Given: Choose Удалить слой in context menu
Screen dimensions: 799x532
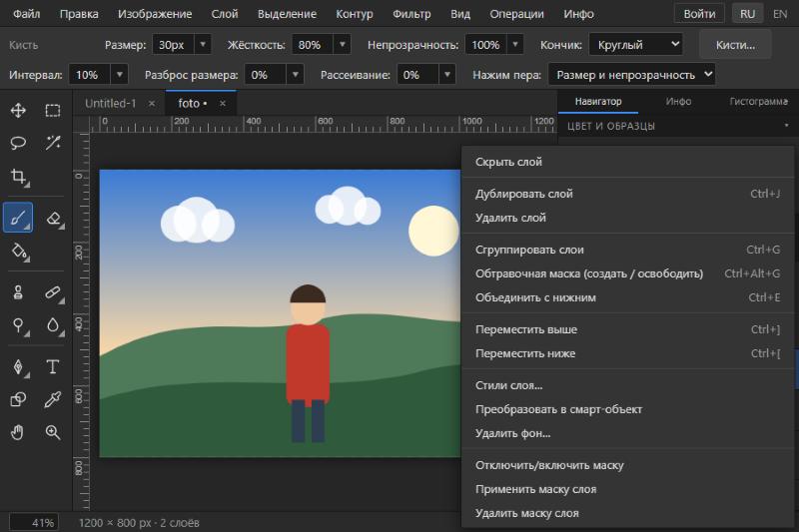Looking at the screenshot, I should (x=628, y=218).
